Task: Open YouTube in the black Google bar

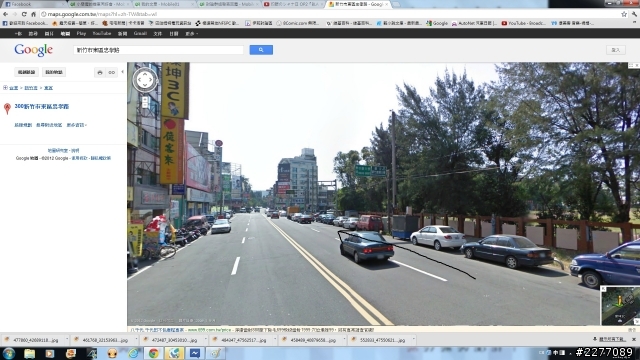Action: (x=102, y=33)
